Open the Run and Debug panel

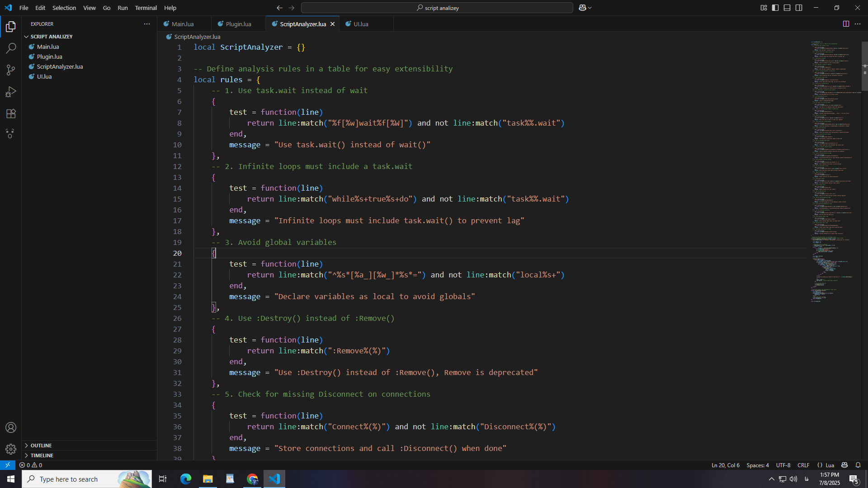11,92
